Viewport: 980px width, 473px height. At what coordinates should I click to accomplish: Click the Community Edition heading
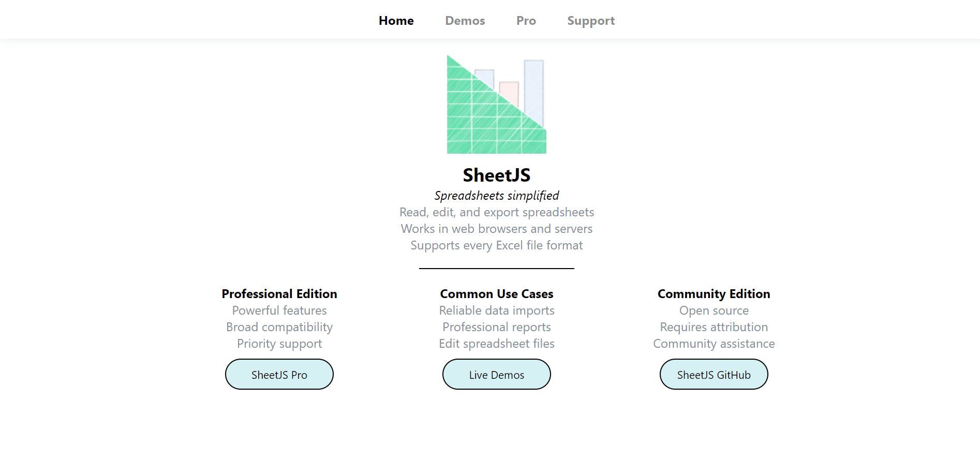[x=714, y=294]
